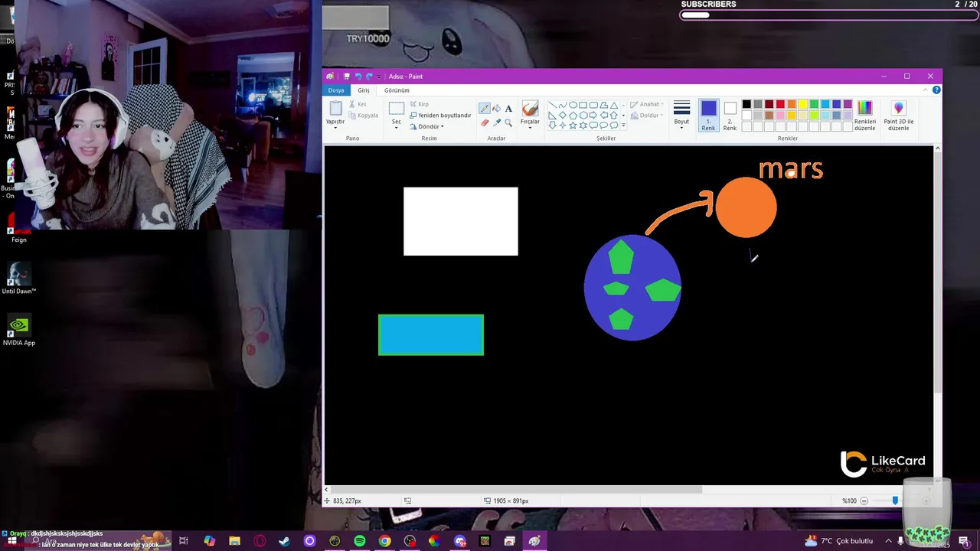The width and height of the screenshot is (980, 551).
Task: Pick the purple color swatch in palette
Action: (x=848, y=104)
